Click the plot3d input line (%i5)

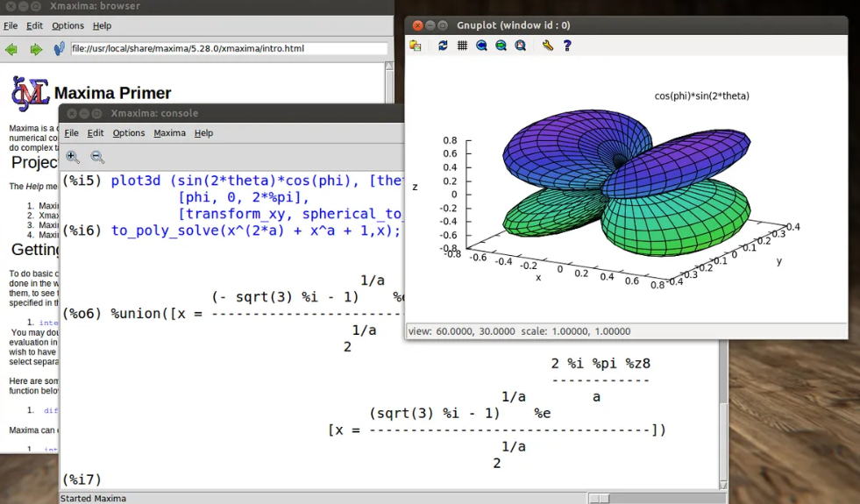point(232,181)
